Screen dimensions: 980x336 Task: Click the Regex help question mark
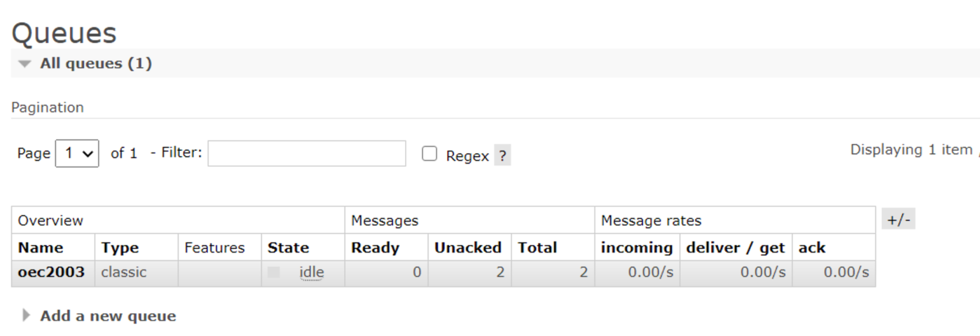tap(502, 155)
